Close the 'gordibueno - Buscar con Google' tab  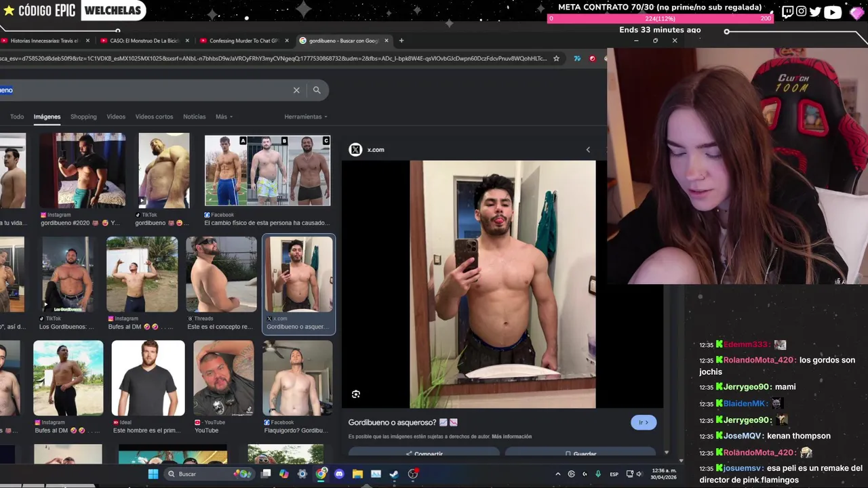387,41
